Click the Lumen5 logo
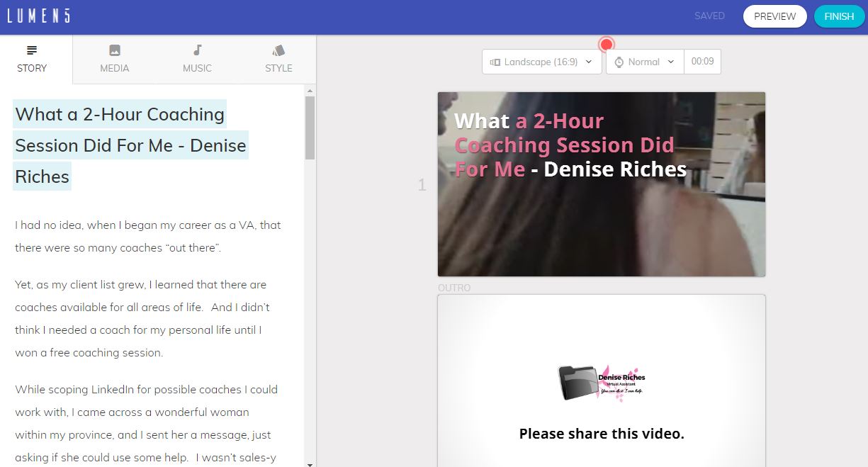The height and width of the screenshot is (467, 868). coord(38,16)
